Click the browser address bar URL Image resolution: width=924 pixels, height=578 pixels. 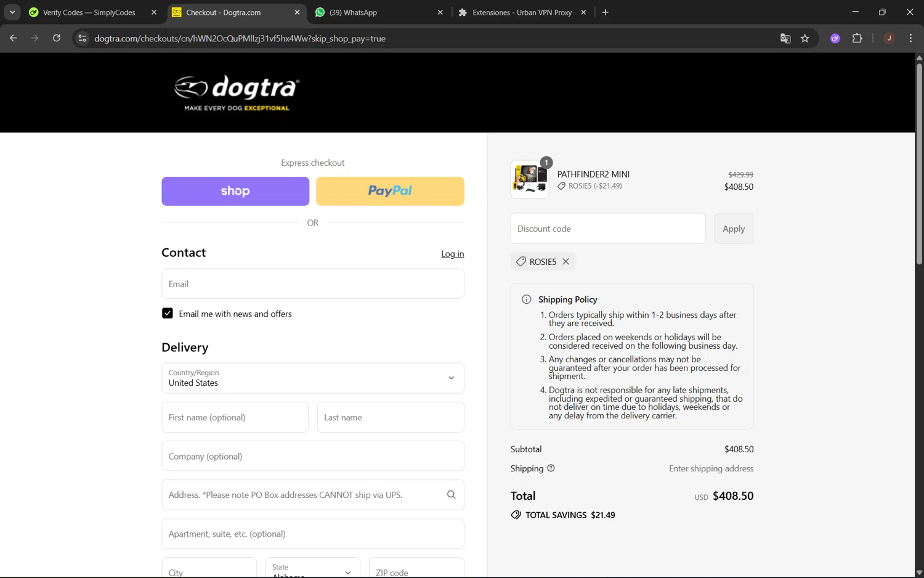(240, 38)
